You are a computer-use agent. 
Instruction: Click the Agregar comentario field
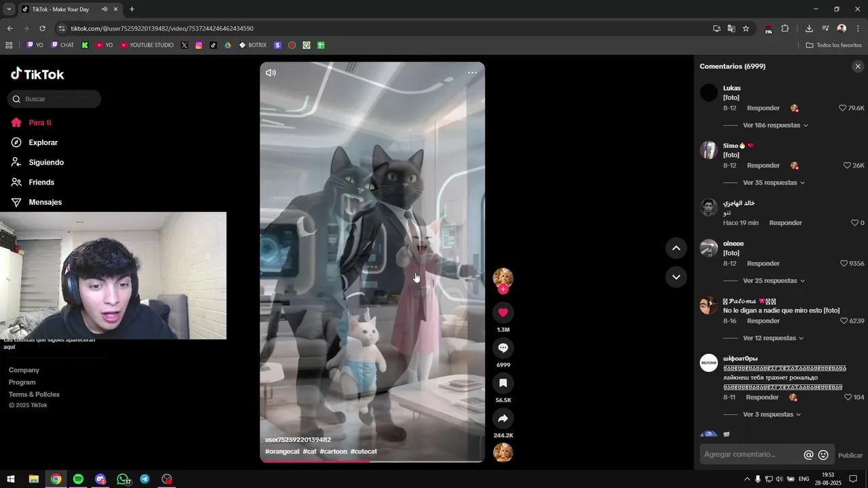[x=751, y=455]
